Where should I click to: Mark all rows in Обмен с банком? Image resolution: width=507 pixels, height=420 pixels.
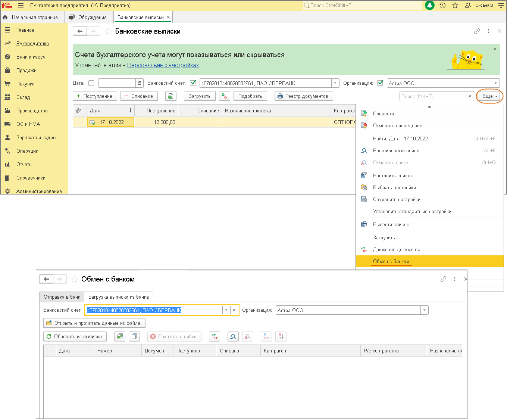[x=120, y=336]
